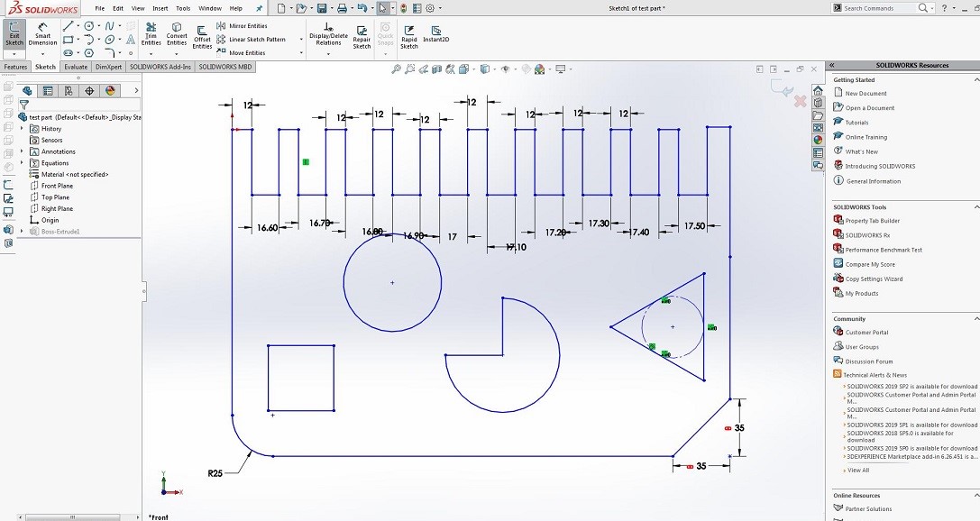Select the Sketch Text tool

(131, 40)
